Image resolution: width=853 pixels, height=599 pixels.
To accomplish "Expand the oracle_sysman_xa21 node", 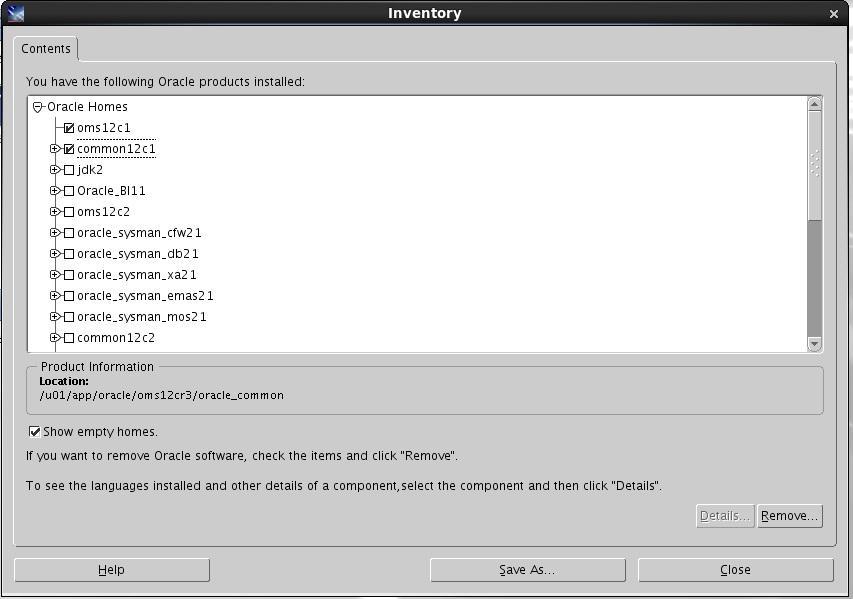I will [x=54, y=274].
